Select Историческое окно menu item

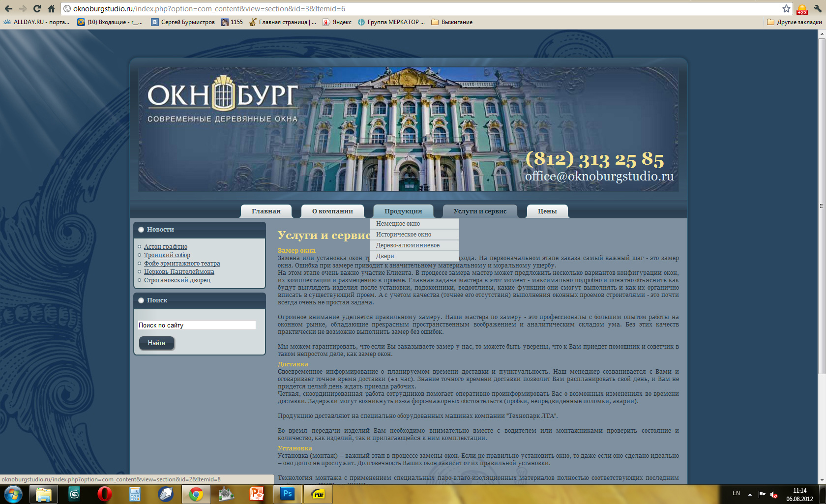414,235
